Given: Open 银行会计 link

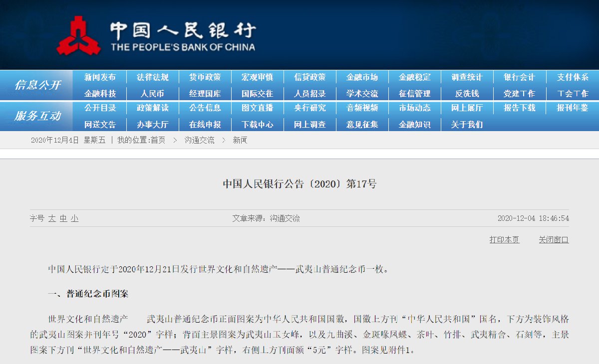Looking at the screenshot, I should [519, 77].
